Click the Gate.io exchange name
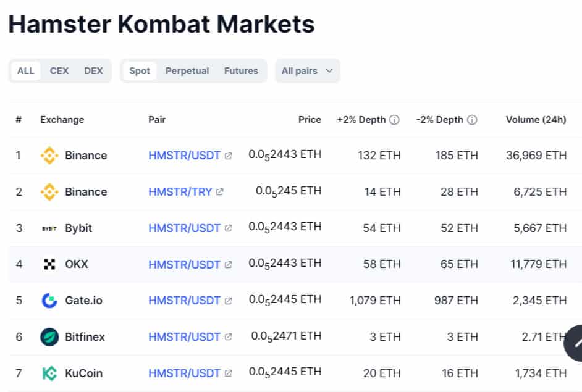The height and width of the screenshot is (392, 582). coord(83,301)
